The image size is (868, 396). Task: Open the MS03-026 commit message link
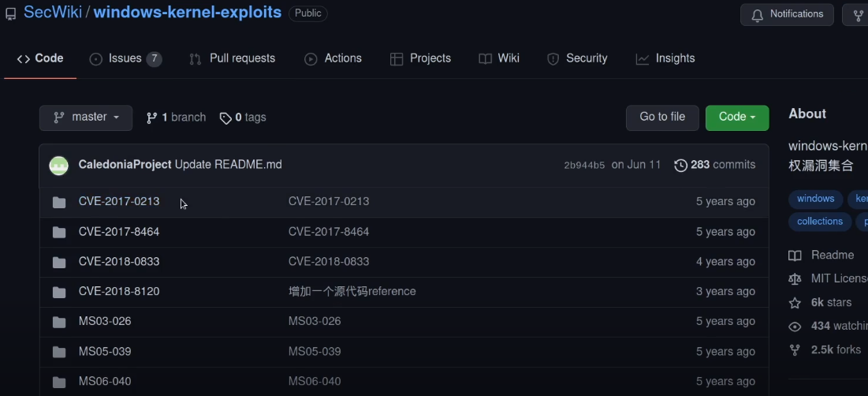tap(315, 321)
